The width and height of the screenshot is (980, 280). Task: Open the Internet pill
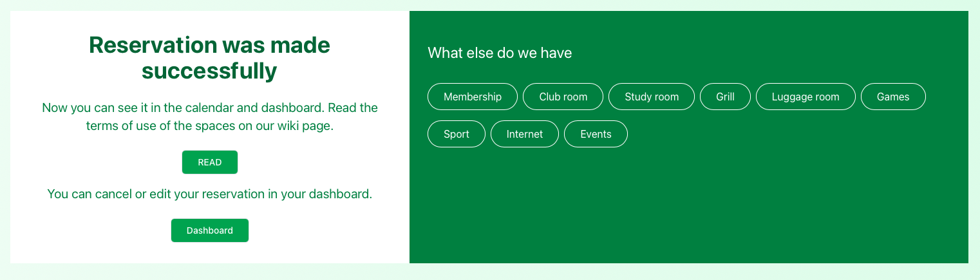[524, 134]
